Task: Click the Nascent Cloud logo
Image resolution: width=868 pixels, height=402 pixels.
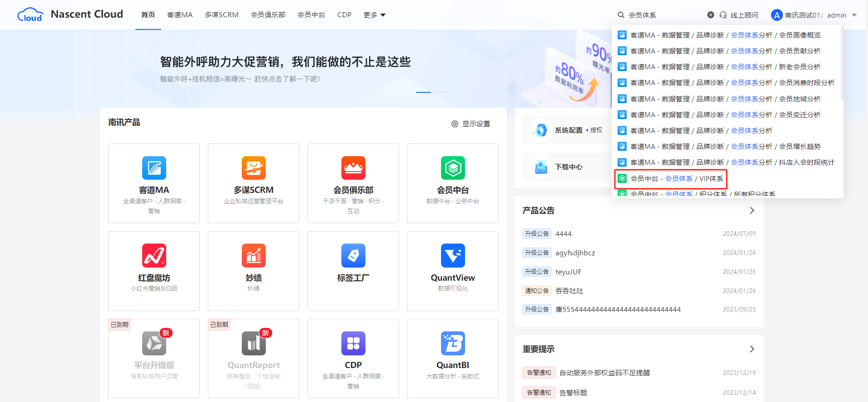Action: pyautogui.click(x=70, y=14)
